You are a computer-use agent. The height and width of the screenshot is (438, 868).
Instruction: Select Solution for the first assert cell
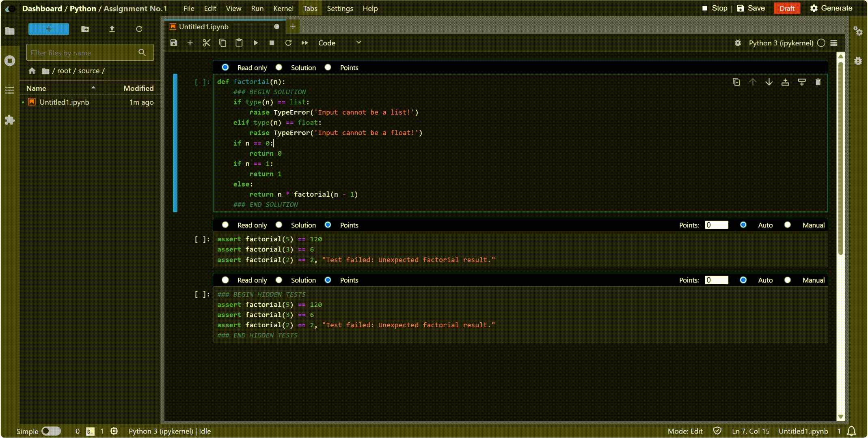[279, 225]
